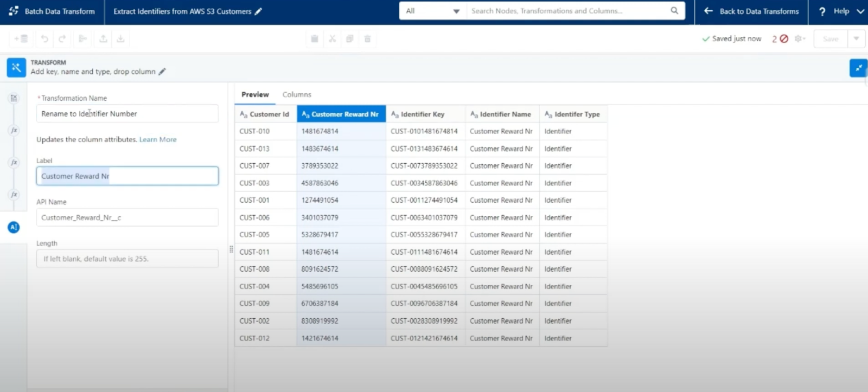Open the settings gear dropdown

point(800,39)
